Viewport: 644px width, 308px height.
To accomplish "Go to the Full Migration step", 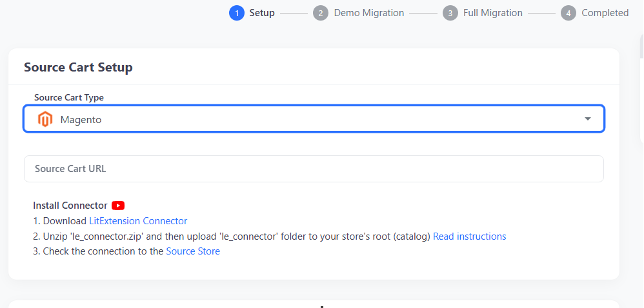I will pyautogui.click(x=493, y=13).
